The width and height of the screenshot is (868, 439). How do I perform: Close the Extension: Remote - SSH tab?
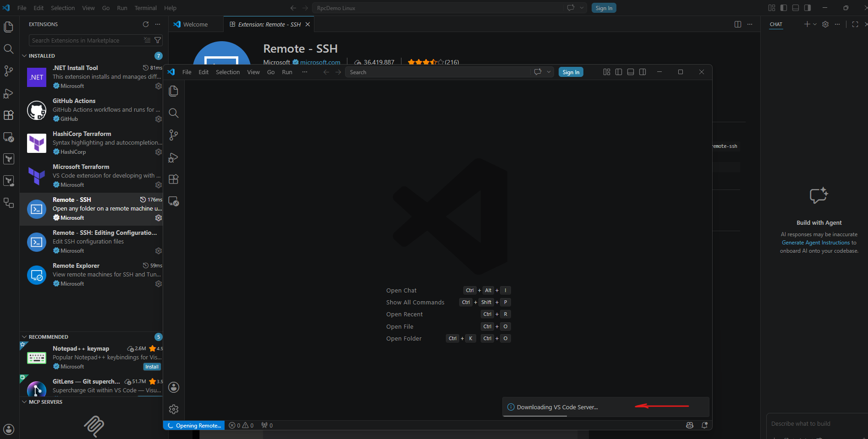point(308,24)
